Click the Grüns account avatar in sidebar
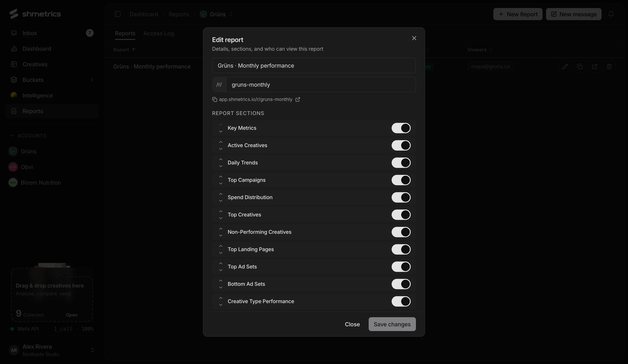The height and width of the screenshot is (364, 628). 13,151
